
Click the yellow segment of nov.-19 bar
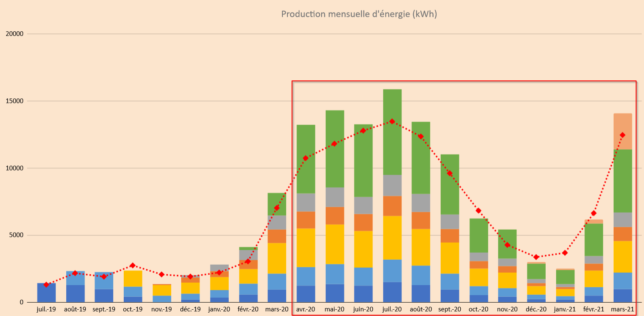point(162,290)
